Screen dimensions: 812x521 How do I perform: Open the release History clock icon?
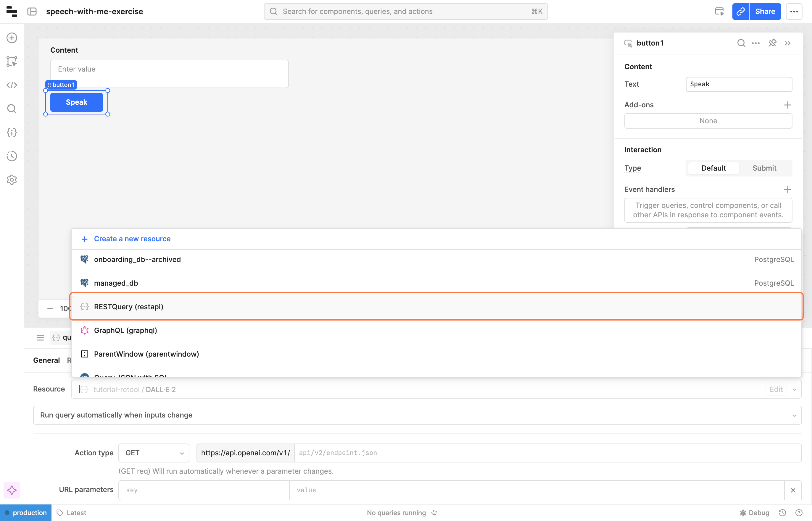12,156
